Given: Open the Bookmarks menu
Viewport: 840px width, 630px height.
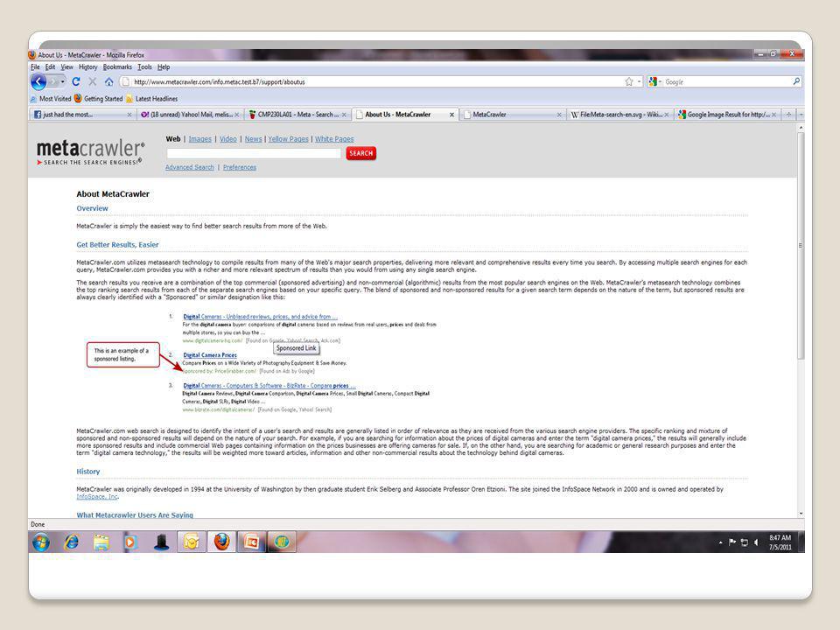Looking at the screenshot, I should click(x=117, y=67).
